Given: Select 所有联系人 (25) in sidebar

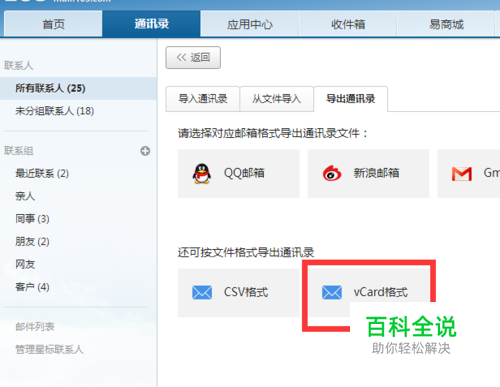Looking at the screenshot, I should [x=78, y=88].
